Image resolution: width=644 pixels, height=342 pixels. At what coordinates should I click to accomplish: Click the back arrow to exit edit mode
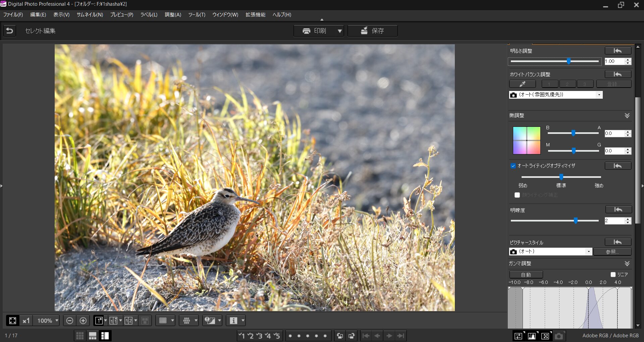[10, 31]
